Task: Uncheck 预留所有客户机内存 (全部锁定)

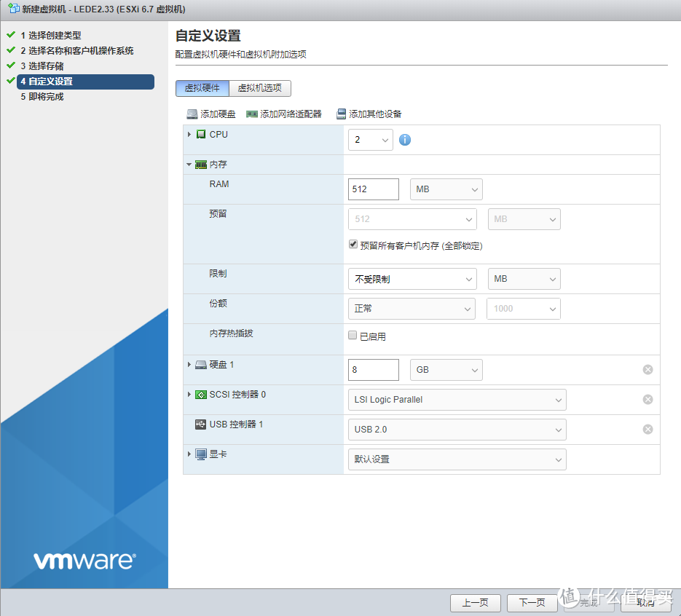Action: 353,244
